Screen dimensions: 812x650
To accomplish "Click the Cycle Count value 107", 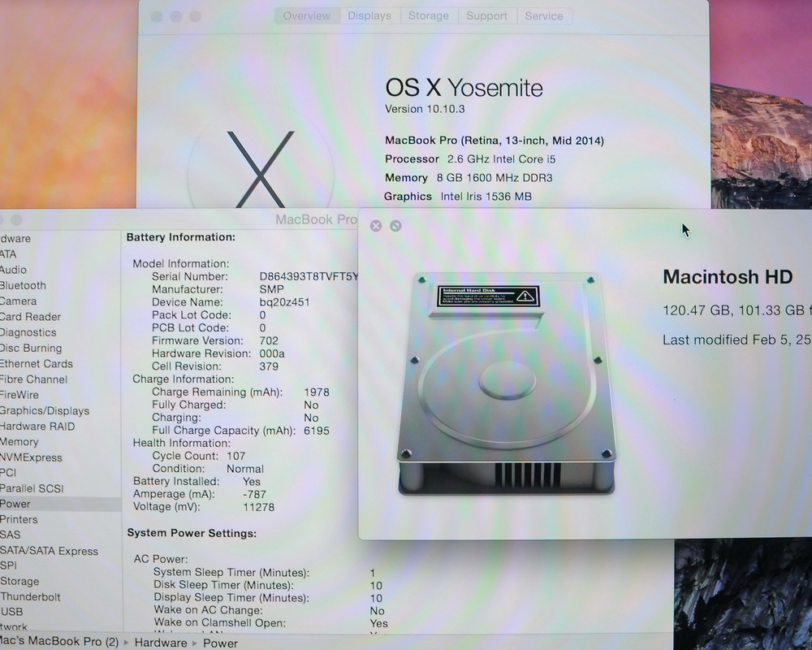I will tap(235, 456).
